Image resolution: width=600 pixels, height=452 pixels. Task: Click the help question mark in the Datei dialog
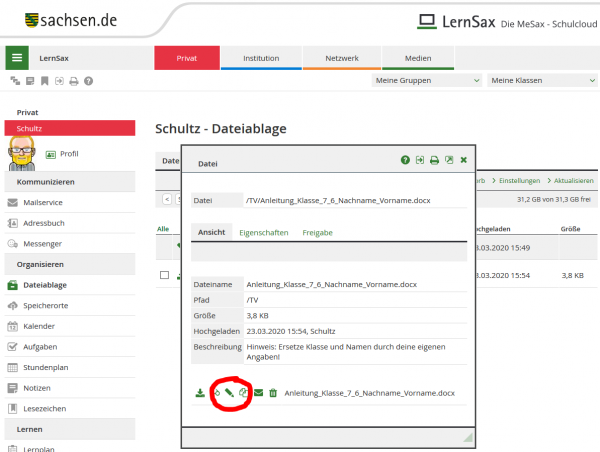tap(405, 160)
